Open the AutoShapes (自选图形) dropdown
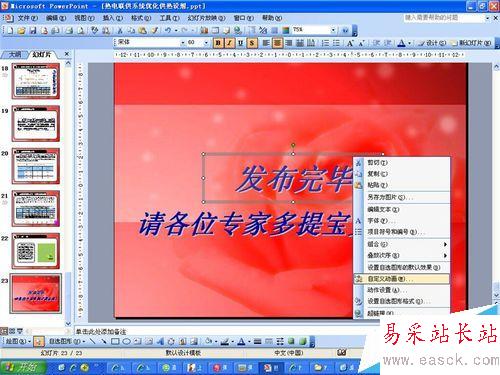Screen dimensions: 500x375 coord(67,341)
